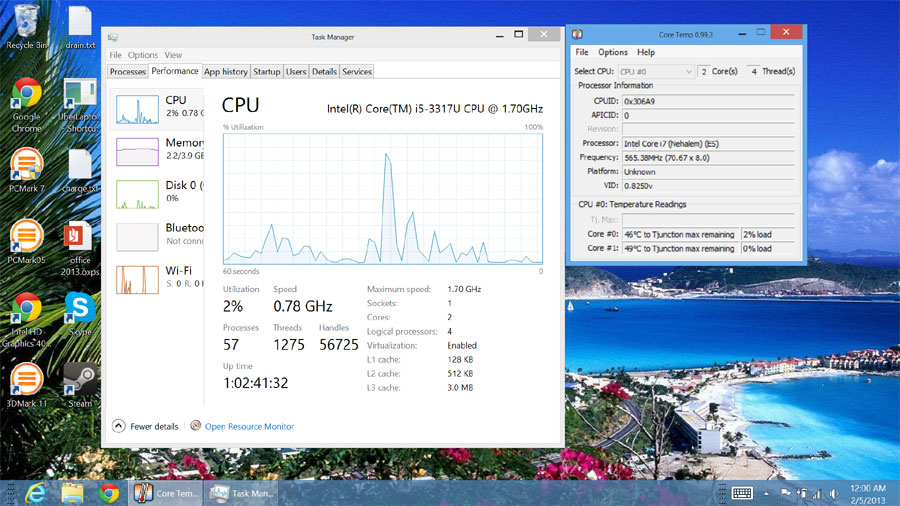Click the Frequency field in Core Temp
The image size is (900, 506).
point(708,158)
